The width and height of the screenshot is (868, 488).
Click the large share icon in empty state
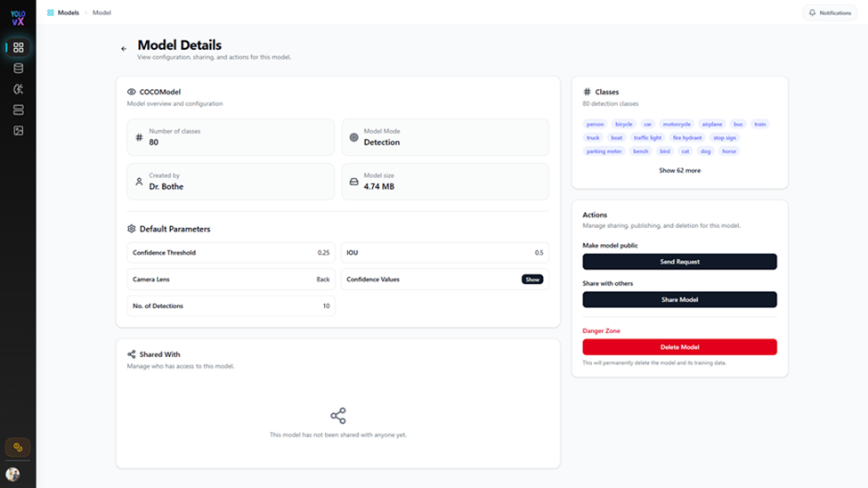click(337, 416)
